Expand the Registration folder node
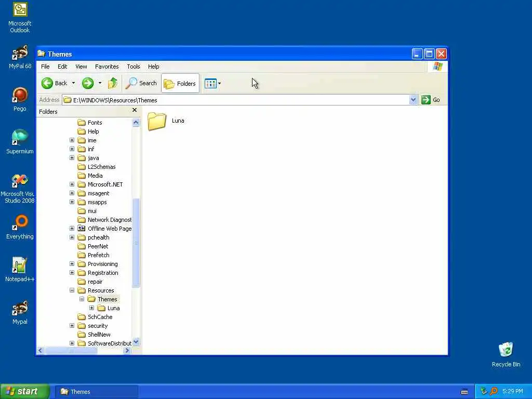Screen dimensions: 532x399 (x=72, y=272)
